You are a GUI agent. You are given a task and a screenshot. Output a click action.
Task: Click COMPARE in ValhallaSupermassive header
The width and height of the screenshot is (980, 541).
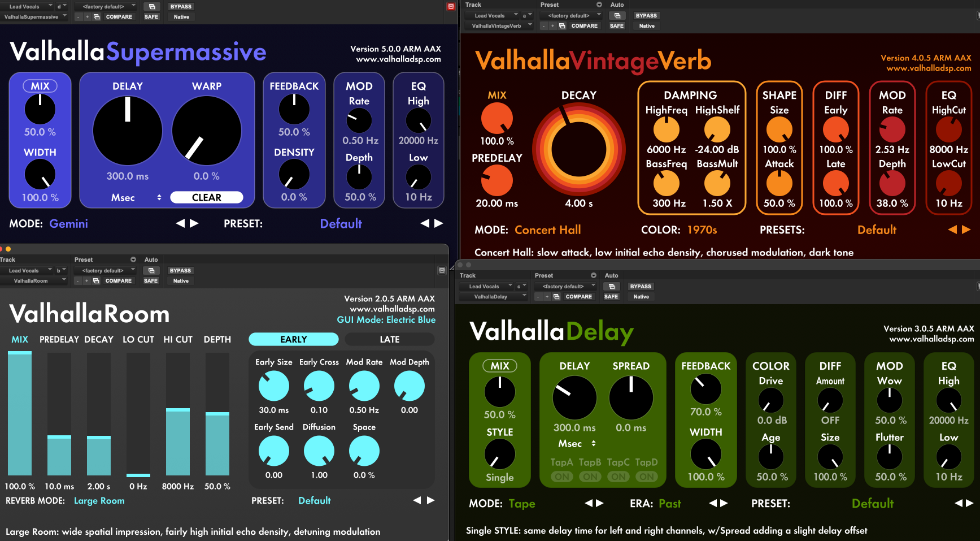(119, 17)
